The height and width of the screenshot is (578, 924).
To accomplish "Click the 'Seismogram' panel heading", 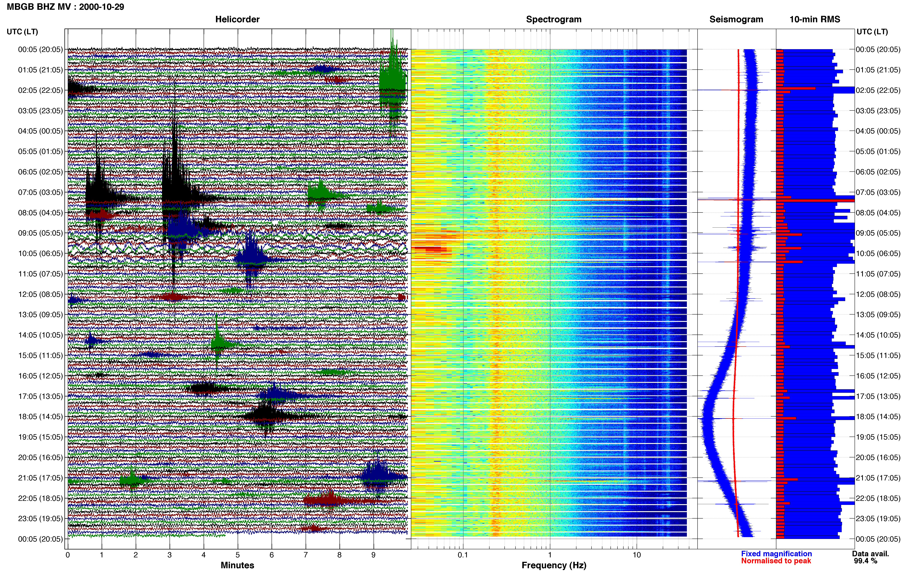I will pos(736,20).
